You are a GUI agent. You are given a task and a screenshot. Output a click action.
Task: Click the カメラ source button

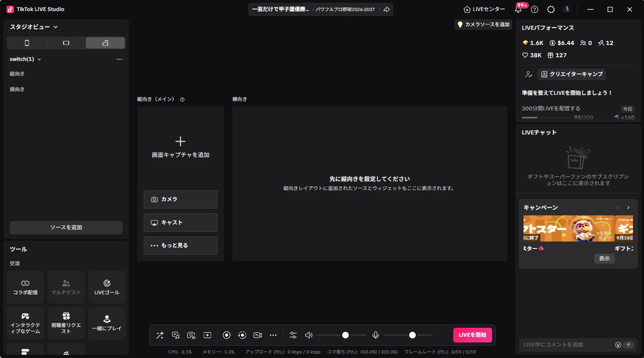(180, 199)
